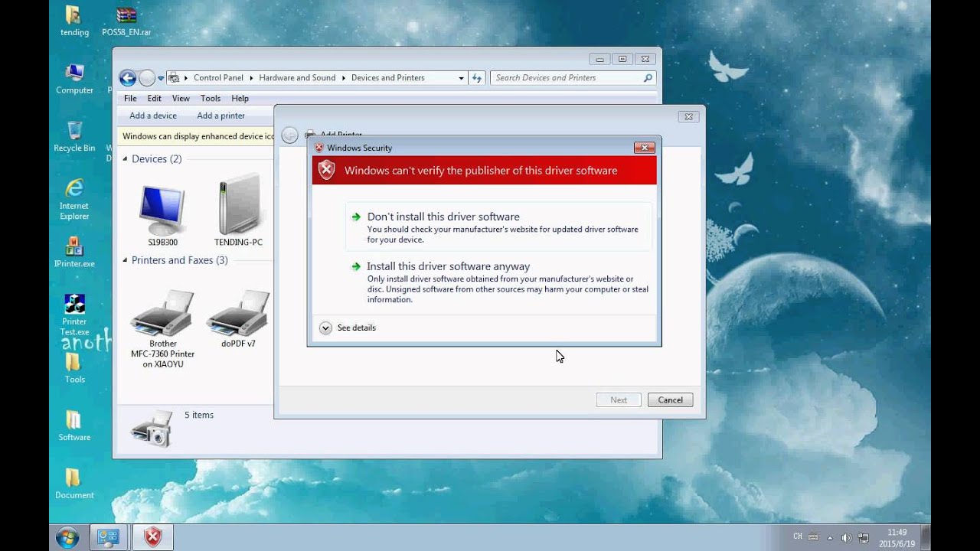
Task: Click the printer-camera icon in details pane
Action: (x=152, y=429)
